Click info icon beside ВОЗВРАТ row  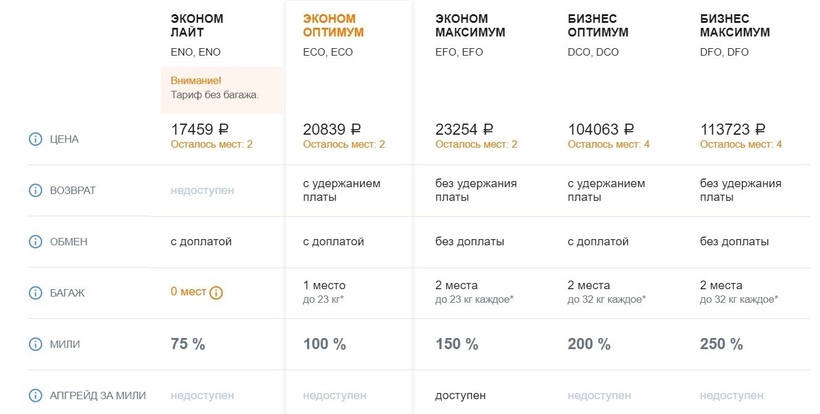[36, 190]
